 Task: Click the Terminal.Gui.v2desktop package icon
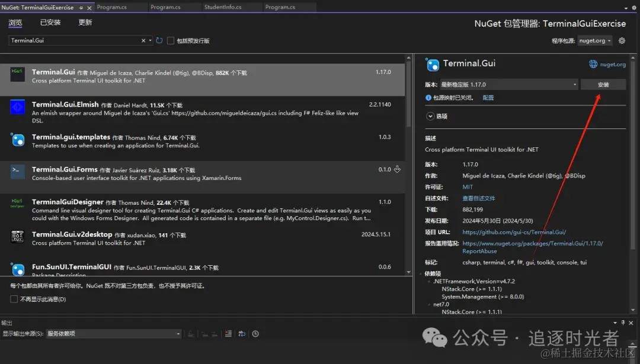tap(18, 237)
